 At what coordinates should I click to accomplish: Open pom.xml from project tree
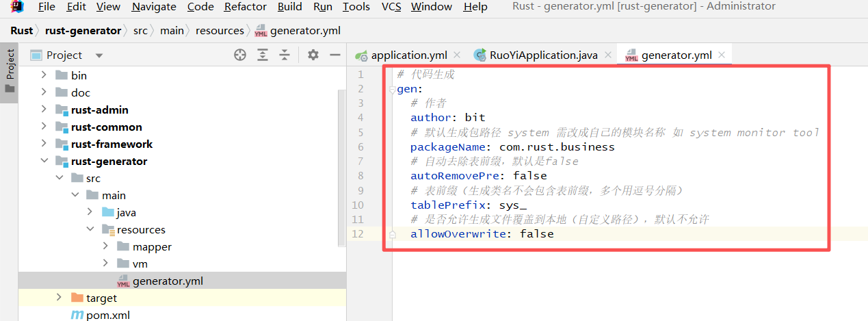point(107,315)
